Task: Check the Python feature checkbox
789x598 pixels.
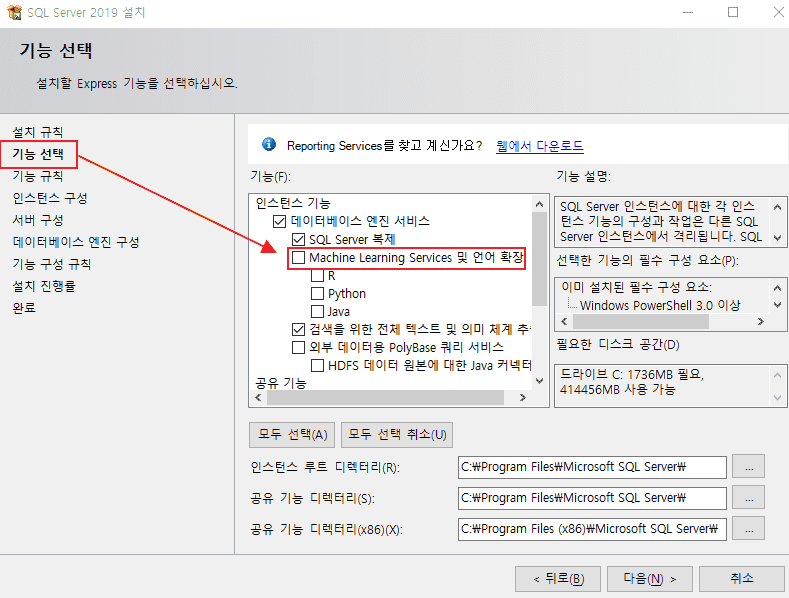Action: click(x=318, y=293)
